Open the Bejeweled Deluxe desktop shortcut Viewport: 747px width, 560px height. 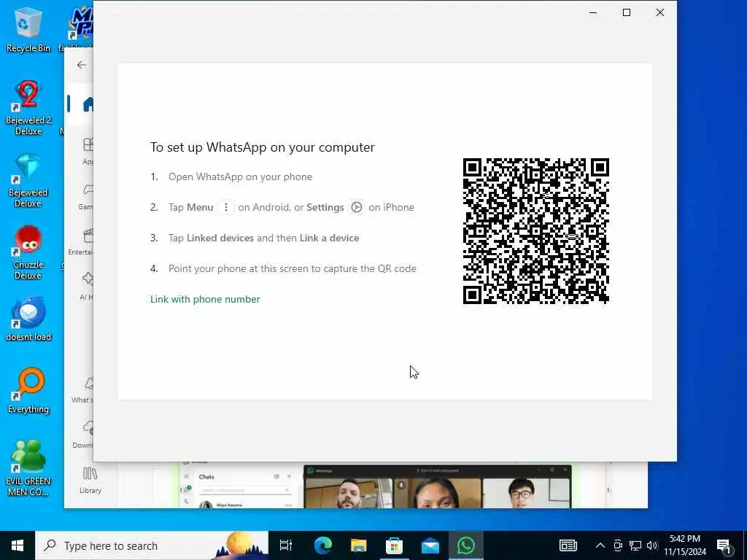point(28,181)
